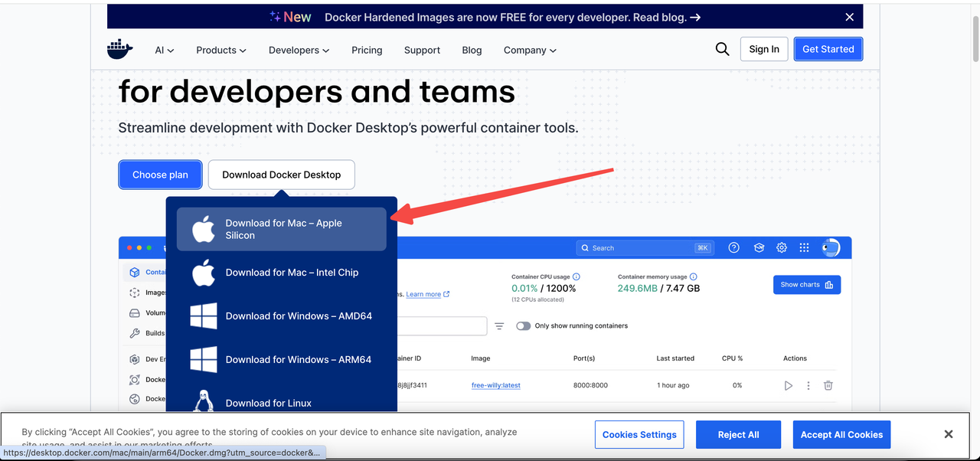
Task: Open the Cookies Settings
Action: click(x=639, y=434)
